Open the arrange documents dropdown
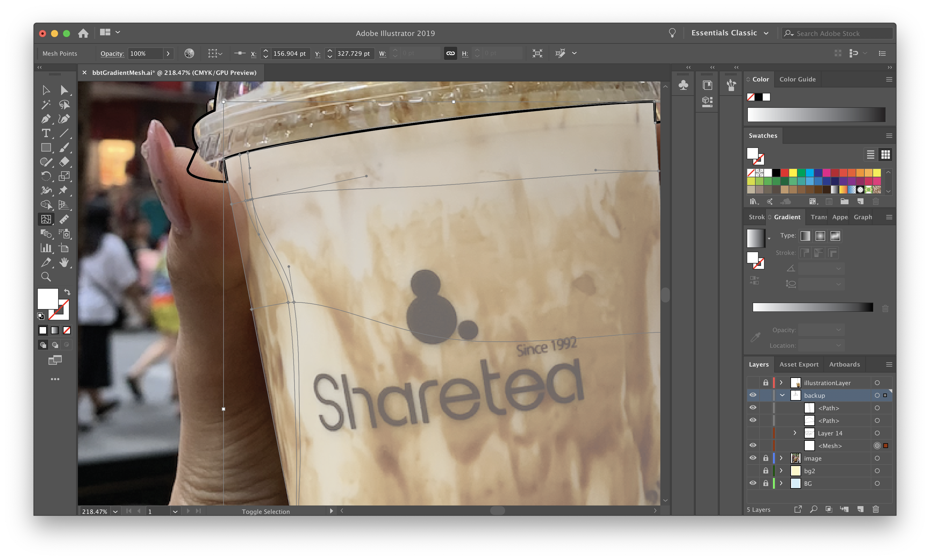The height and width of the screenshot is (560, 930). [x=110, y=32]
